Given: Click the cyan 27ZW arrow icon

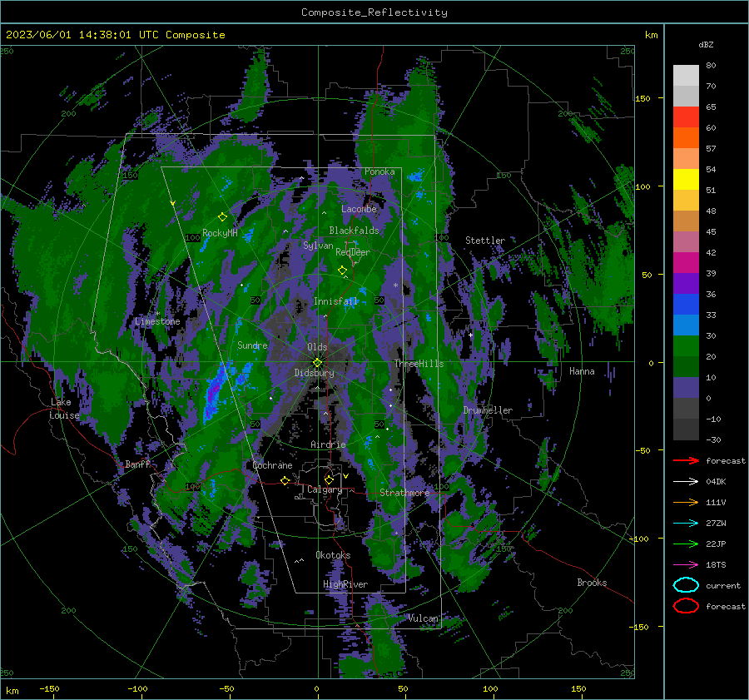Looking at the screenshot, I should coord(686,524).
